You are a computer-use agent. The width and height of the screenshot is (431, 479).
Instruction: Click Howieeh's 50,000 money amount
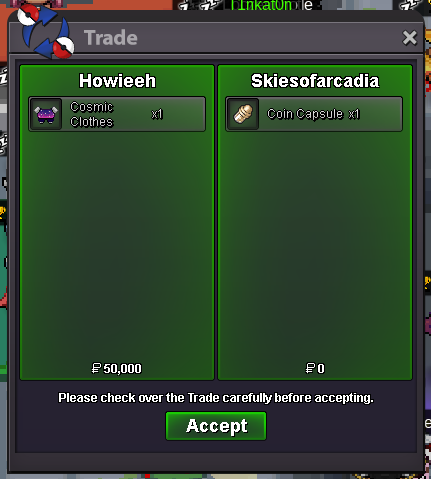point(117,368)
